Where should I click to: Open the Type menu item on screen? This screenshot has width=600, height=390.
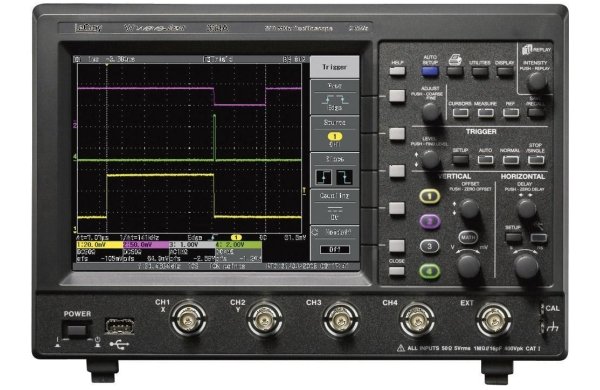coord(335,97)
